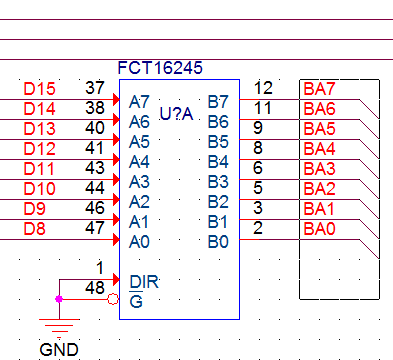Select the BA4 net label
The image size is (393, 360).
(x=319, y=149)
